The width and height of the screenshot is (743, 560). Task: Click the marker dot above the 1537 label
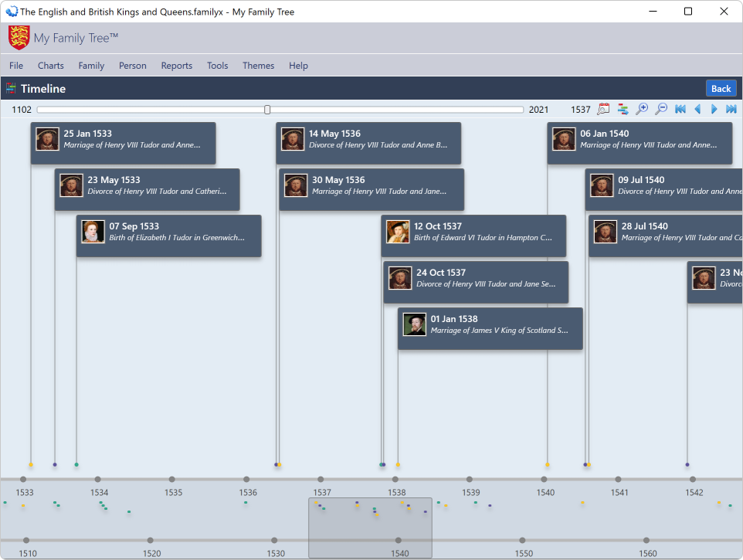point(321,478)
